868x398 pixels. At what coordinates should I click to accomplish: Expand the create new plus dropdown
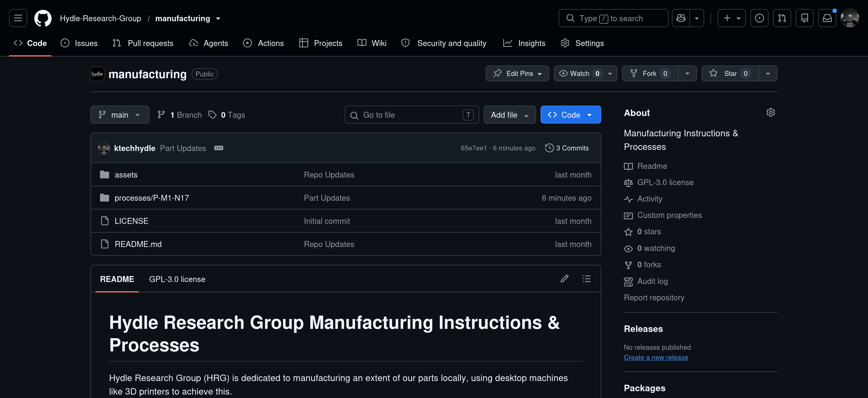pyautogui.click(x=732, y=18)
